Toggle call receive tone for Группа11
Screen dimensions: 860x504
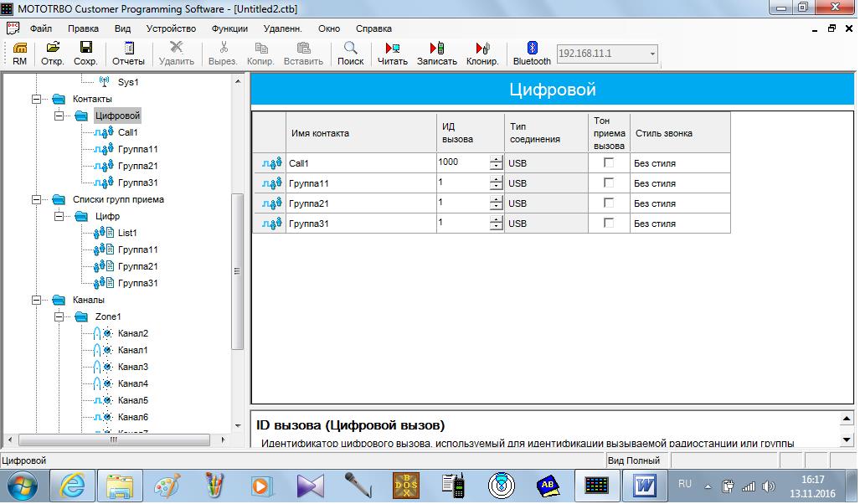coord(608,183)
